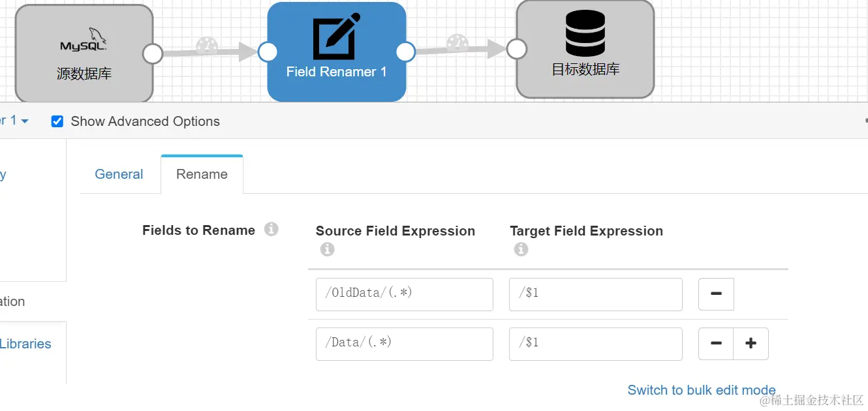Click info icon under Target Field Expression
The width and height of the screenshot is (868, 411).
click(x=521, y=249)
